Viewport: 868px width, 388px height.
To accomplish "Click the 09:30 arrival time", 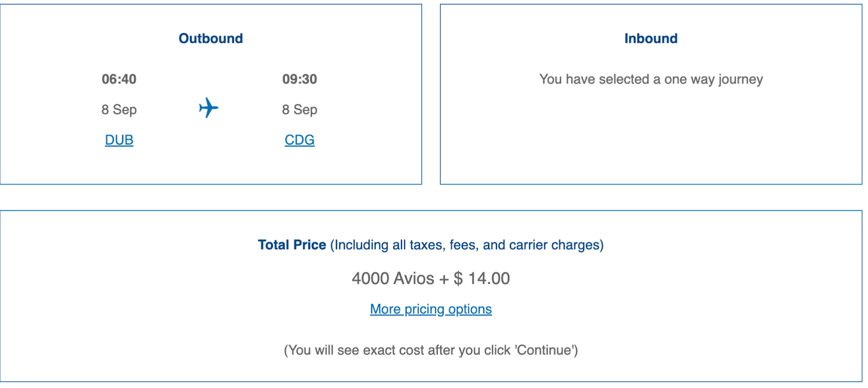I will [299, 79].
